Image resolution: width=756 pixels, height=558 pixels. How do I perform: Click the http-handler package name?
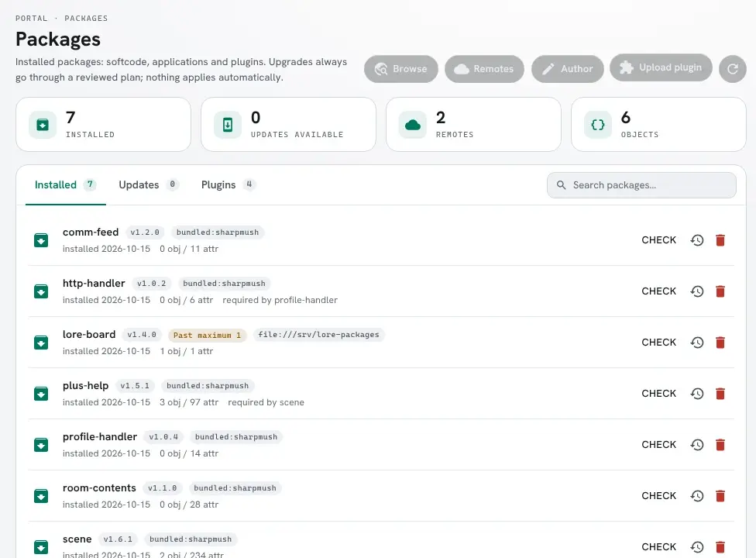(94, 283)
